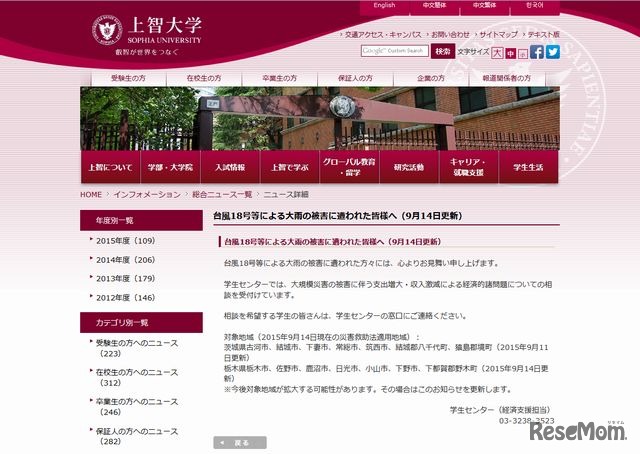Open 企業の方 tab
640x454 pixels.
[x=431, y=78]
